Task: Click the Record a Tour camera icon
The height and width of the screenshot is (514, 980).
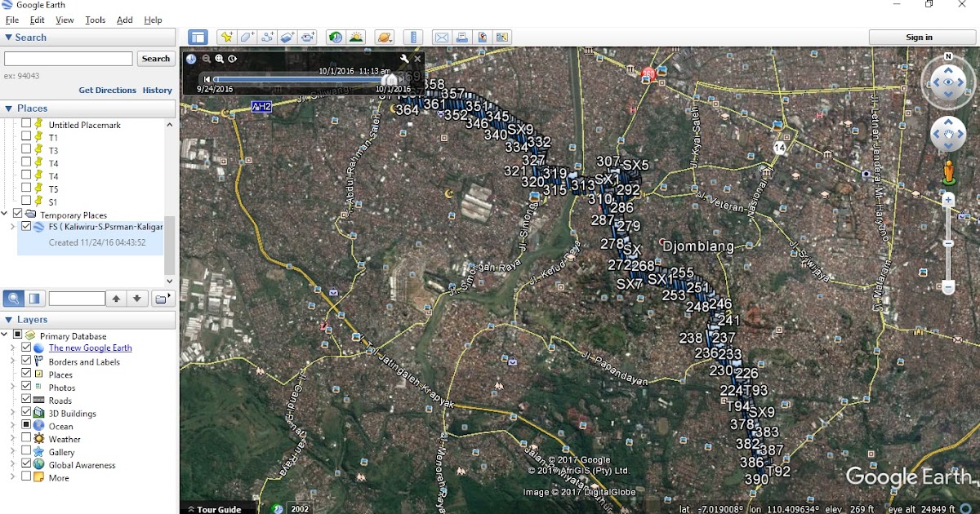Action: 308,38
